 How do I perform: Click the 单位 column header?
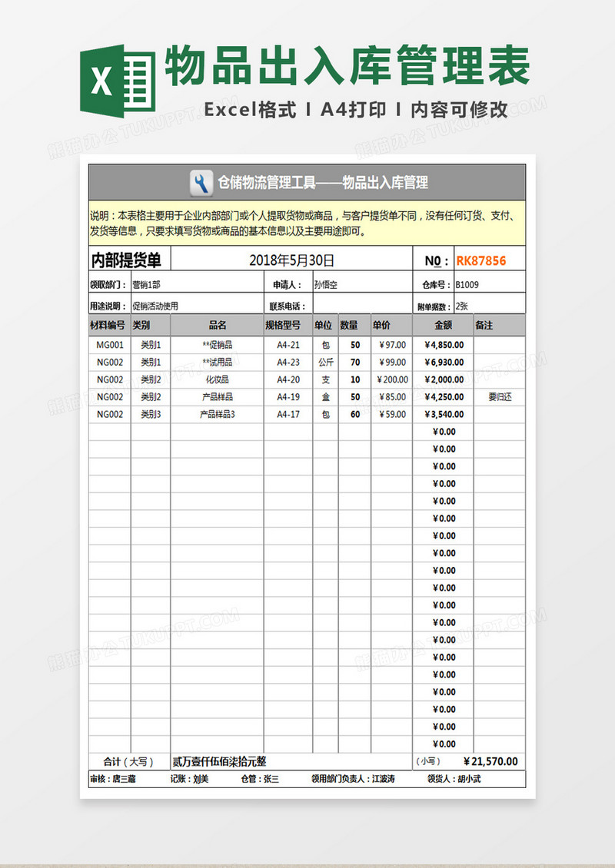pos(325,325)
